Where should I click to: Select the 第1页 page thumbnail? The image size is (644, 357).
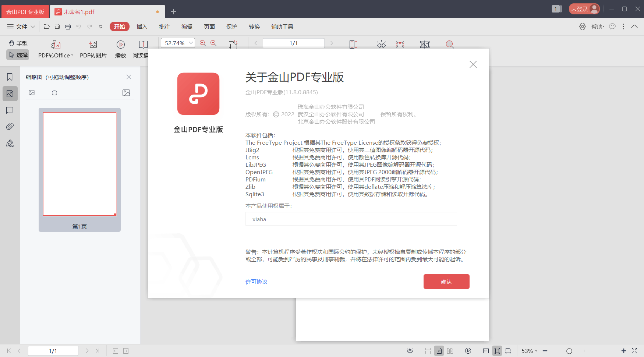click(79, 170)
